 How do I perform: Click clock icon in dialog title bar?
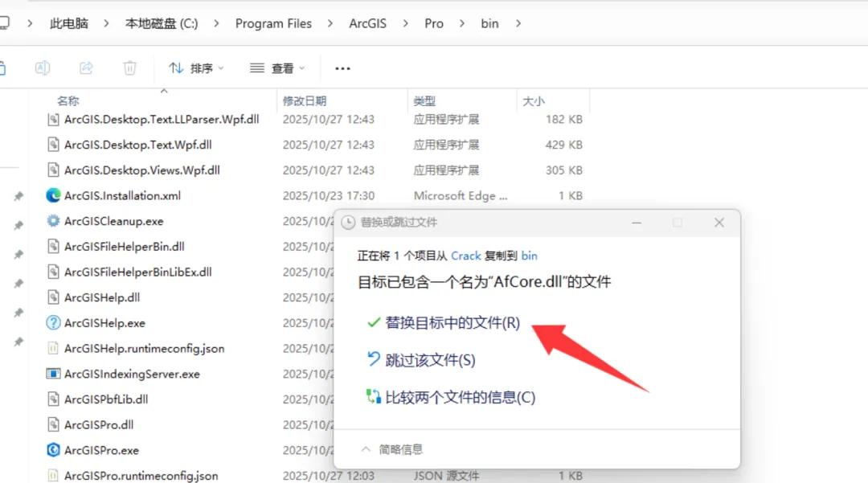pyautogui.click(x=348, y=223)
